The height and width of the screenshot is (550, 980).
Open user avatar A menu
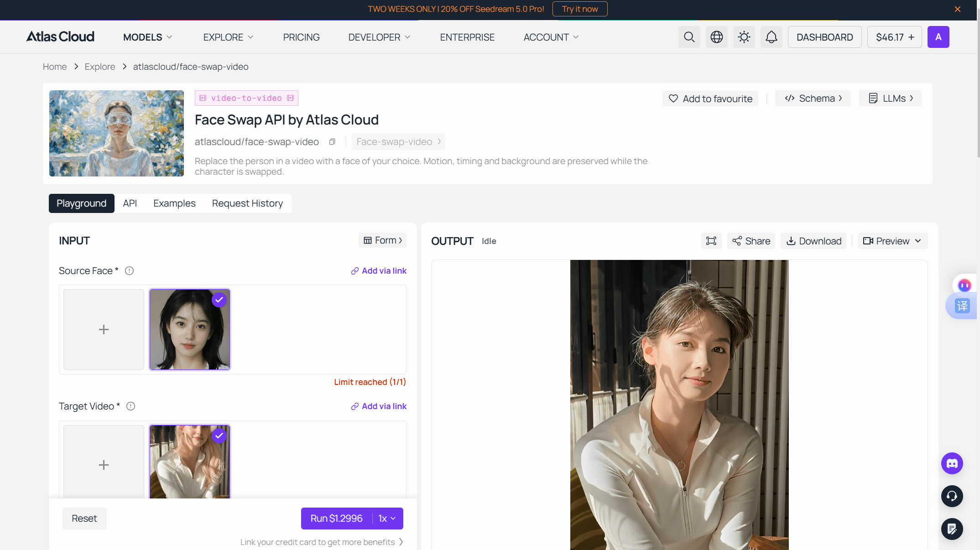pyautogui.click(x=938, y=37)
